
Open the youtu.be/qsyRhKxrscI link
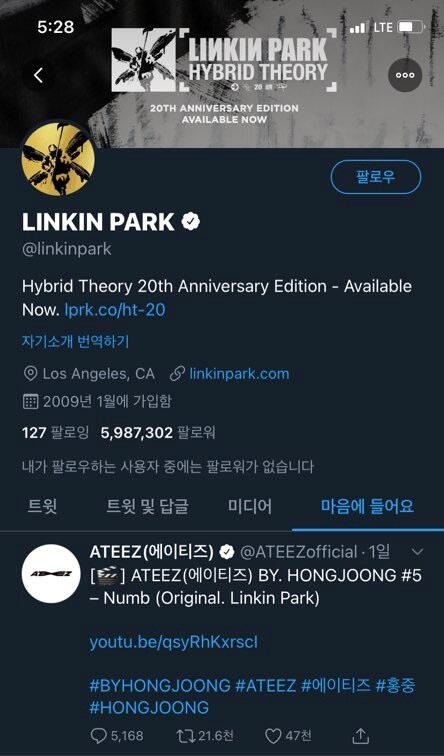tap(174, 642)
